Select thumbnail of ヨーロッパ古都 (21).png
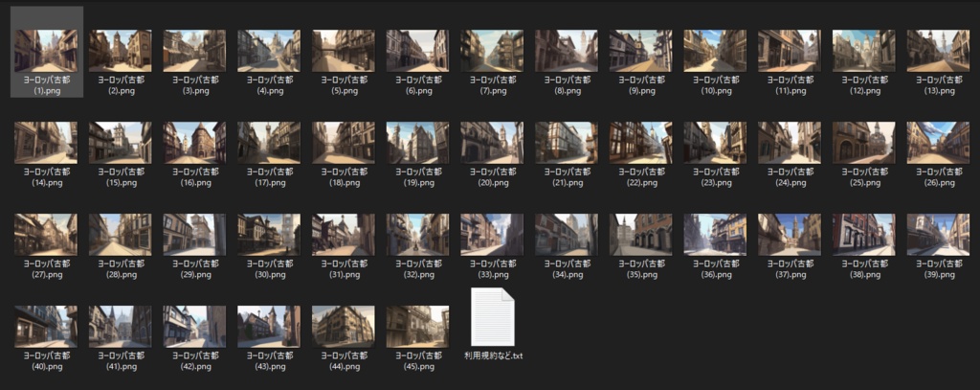The height and width of the screenshot is (390, 980). pos(567,143)
